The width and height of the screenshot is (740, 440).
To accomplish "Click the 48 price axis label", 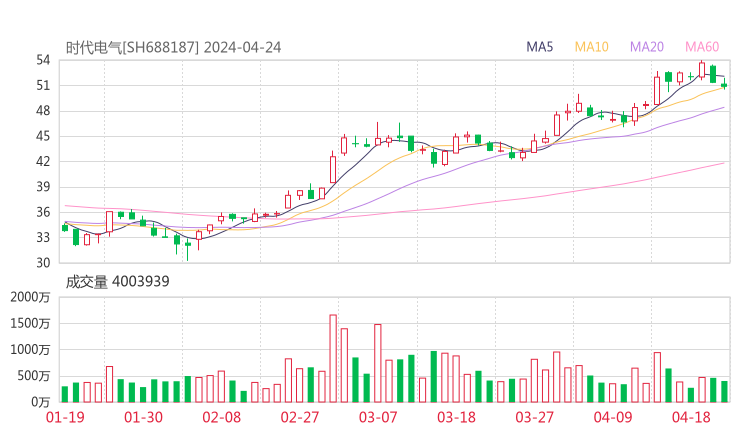I will click(43, 111).
